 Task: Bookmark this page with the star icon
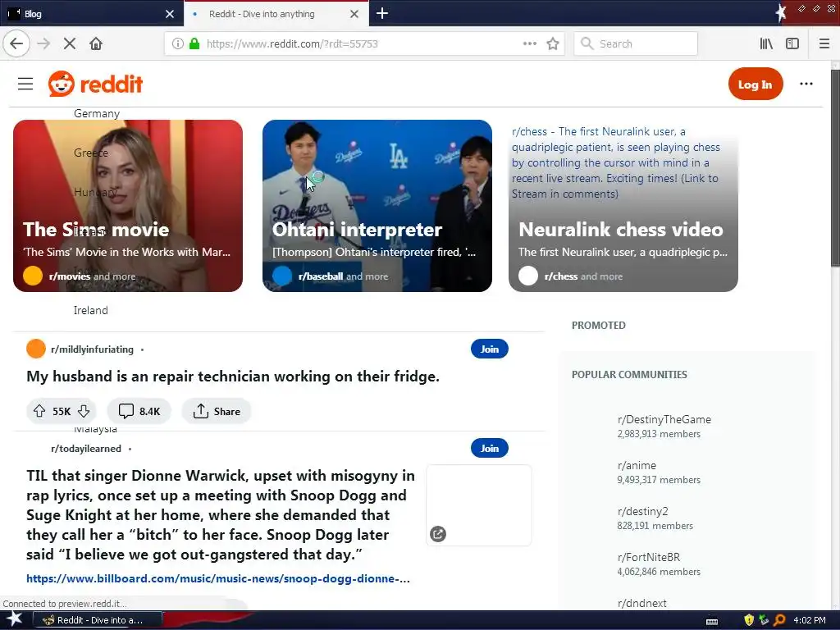click(552, 43)
